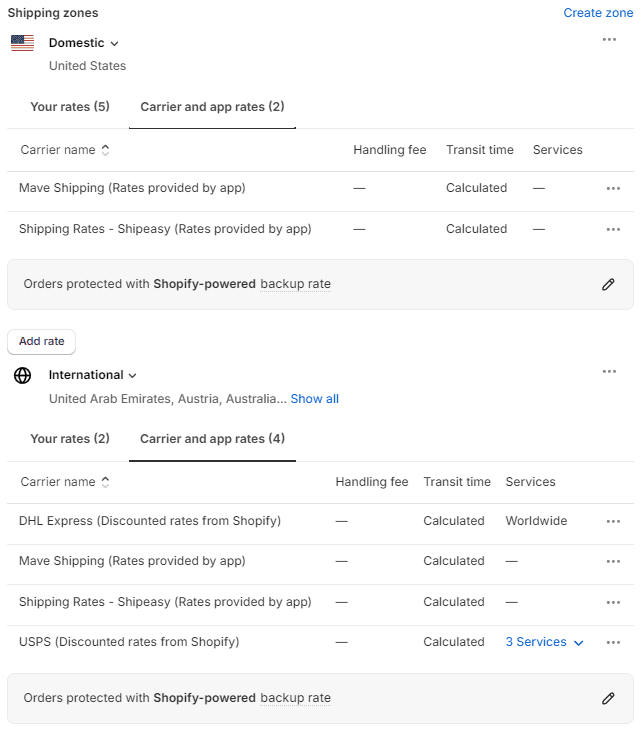Screen dimensions: 643x732
Task: Select International Mave Shipping carrier name
Action: click(x=132, y=561)
